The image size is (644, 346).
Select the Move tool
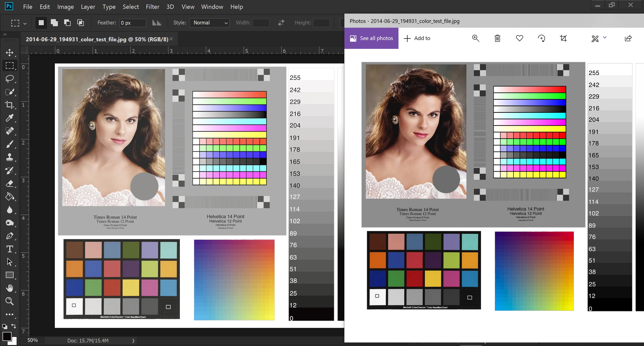(10, 53)
